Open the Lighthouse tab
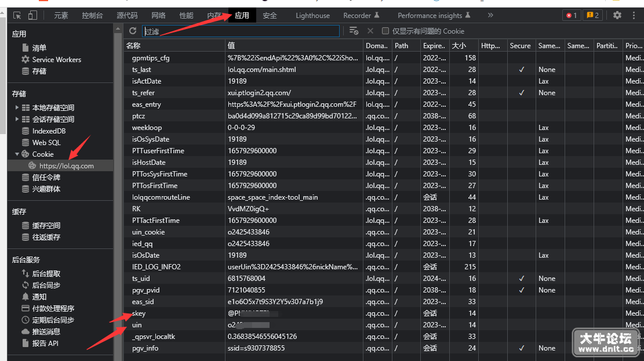Image resolution: width=644 pixels, height=361 pixels. 312,16
